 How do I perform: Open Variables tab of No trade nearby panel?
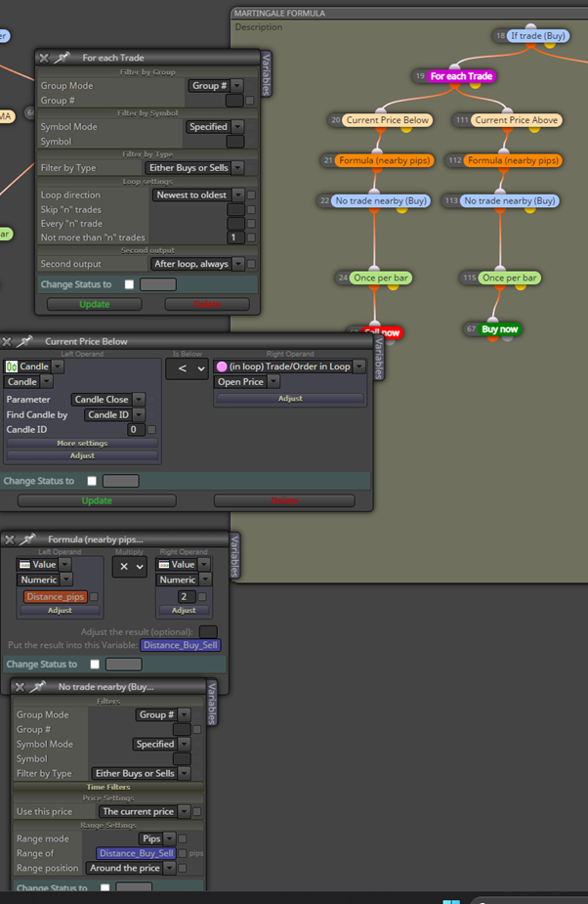point(212,703)
